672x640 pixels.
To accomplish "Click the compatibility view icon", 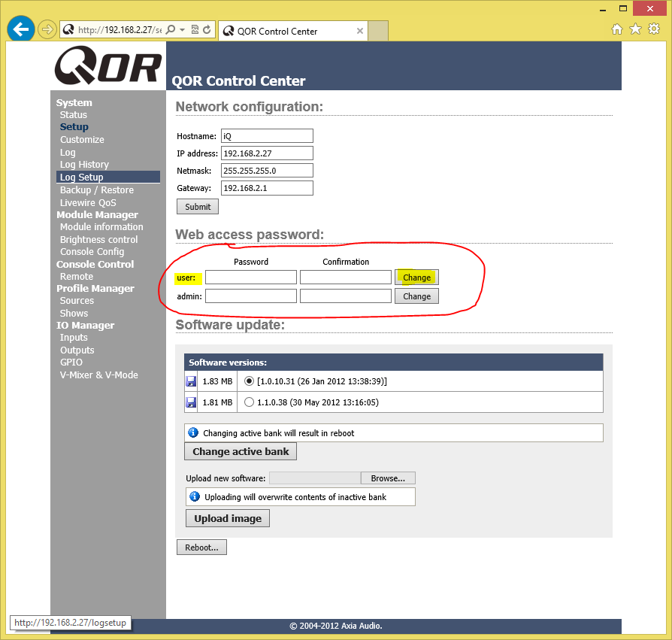I will (x=195, y=29).
